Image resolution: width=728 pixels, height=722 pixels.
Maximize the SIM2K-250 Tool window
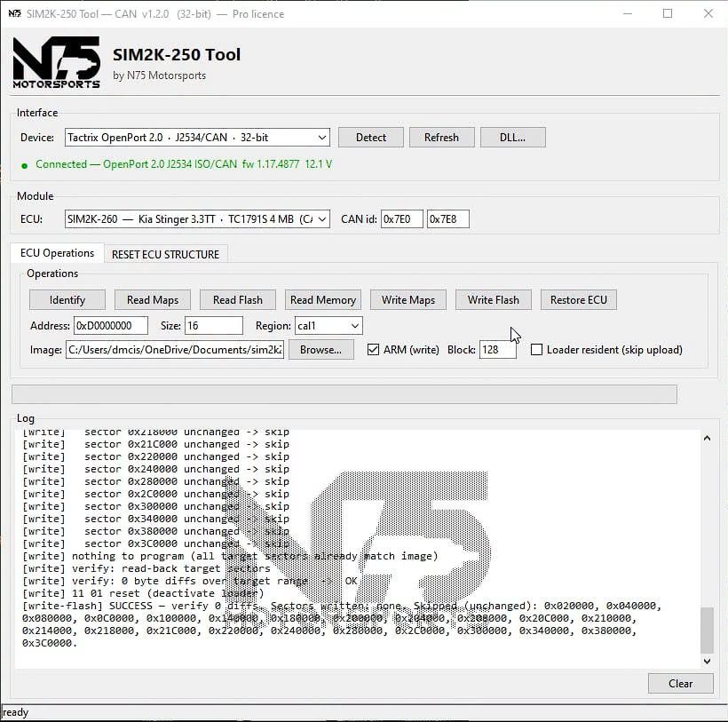pyautogui.click(x=668, y=13)
